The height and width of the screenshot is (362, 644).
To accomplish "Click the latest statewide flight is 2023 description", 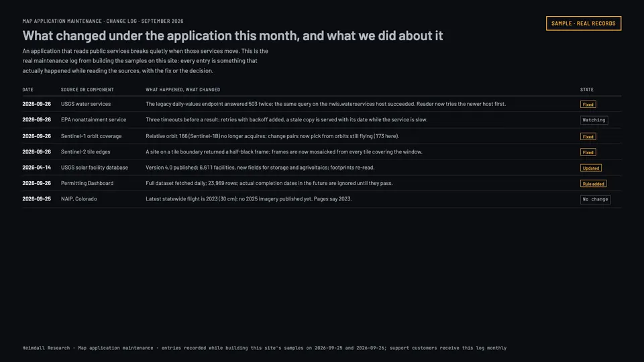I will point(248,198).
